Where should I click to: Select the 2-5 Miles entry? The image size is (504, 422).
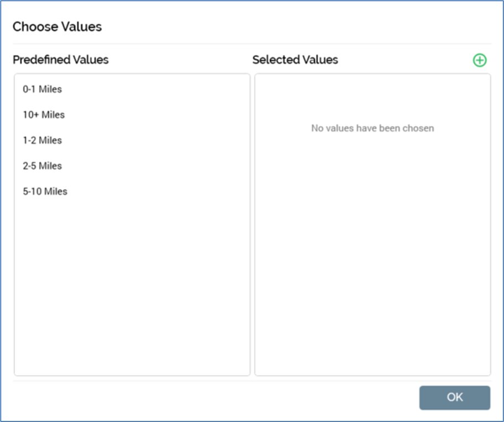[x=43, y=166]
